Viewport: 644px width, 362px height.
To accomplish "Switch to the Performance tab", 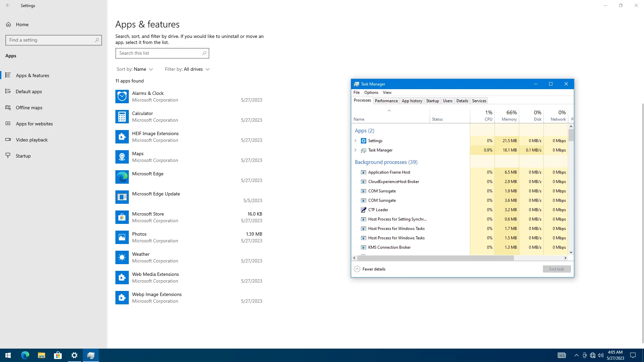I will click(386, 101).
